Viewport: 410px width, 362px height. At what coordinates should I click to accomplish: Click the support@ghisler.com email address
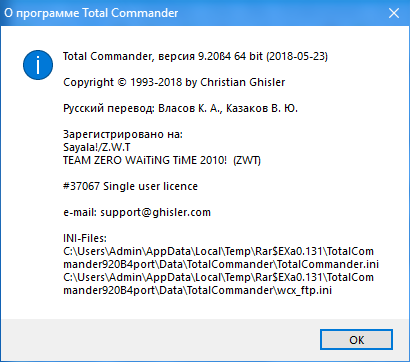(x=156, y=212)
